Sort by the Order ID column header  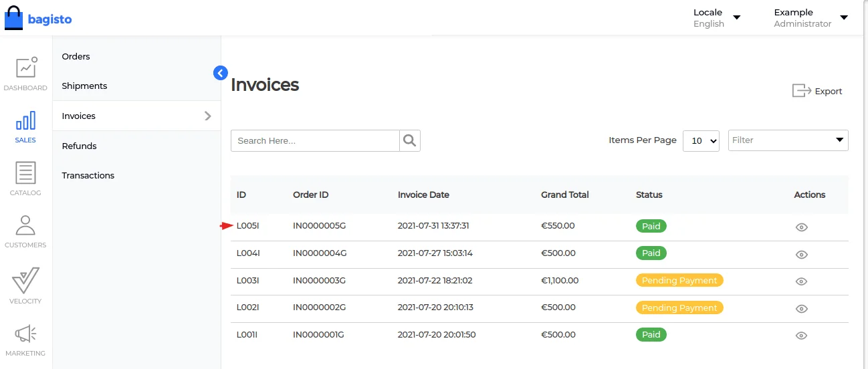pyautogui.click(x=311, y=195)
